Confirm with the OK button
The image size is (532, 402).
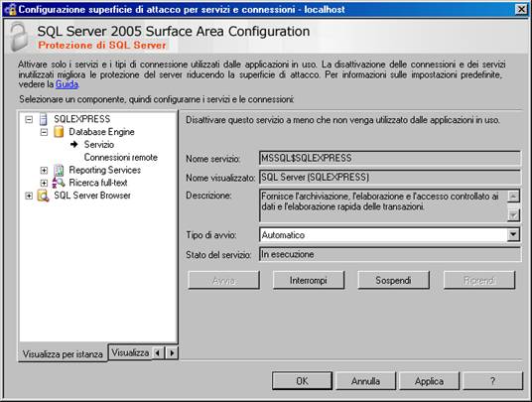click(302, 381)
